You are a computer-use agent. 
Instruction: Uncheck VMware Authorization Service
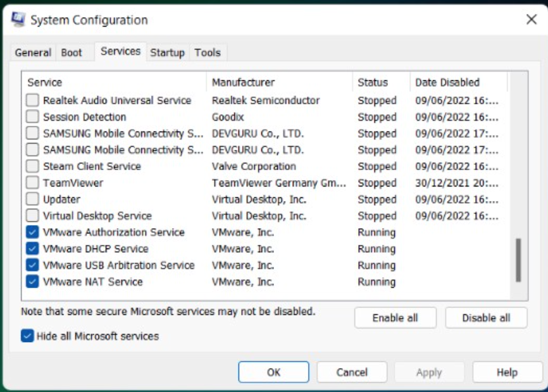(x=32, y=232)
